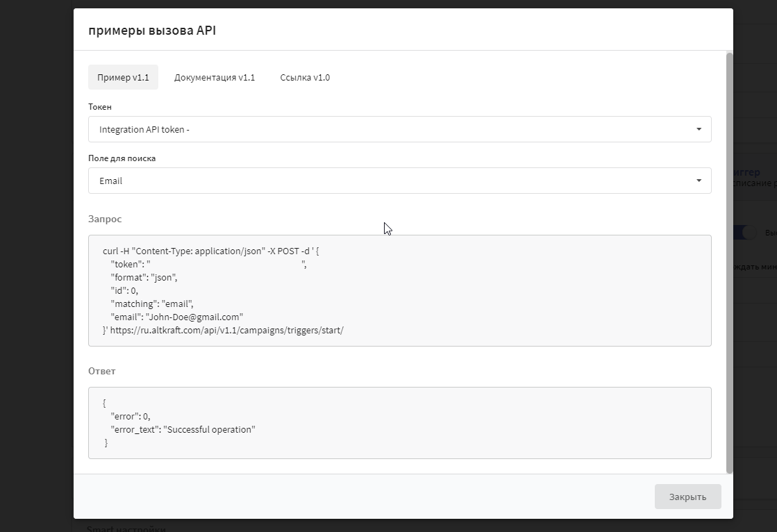777x532 pixels.
Task: Expand the Поле для поиска dropdown arrow
Action: click(x=699, y=181)
